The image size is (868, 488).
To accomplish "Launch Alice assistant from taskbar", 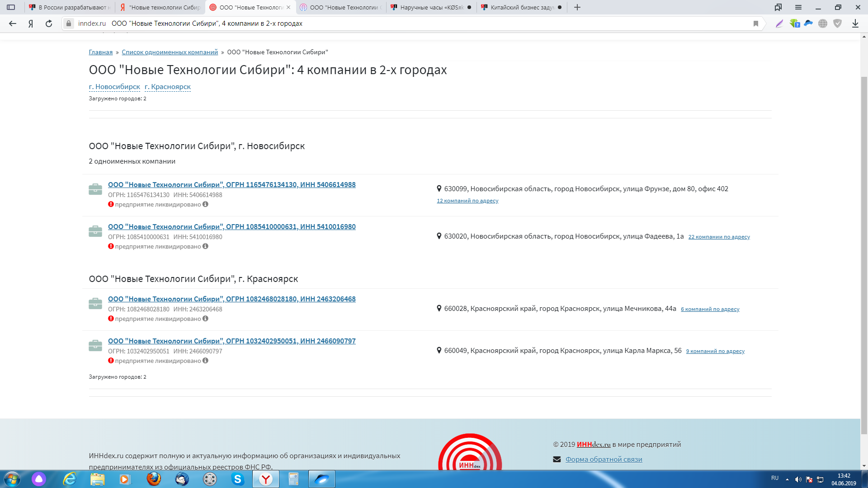I will coord(39,479).
